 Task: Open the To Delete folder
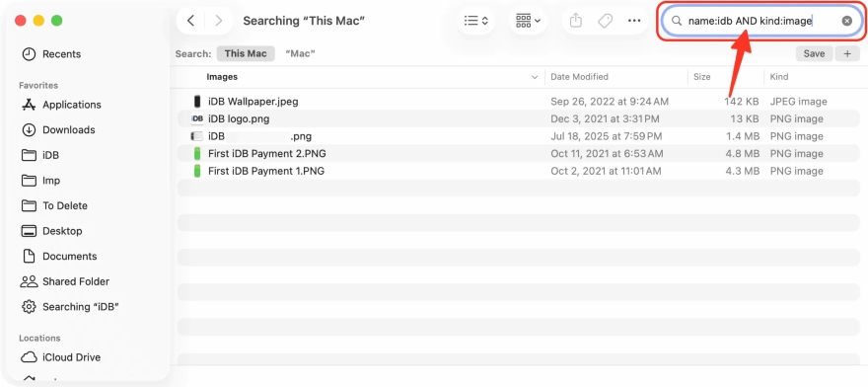tap(65, 205)
